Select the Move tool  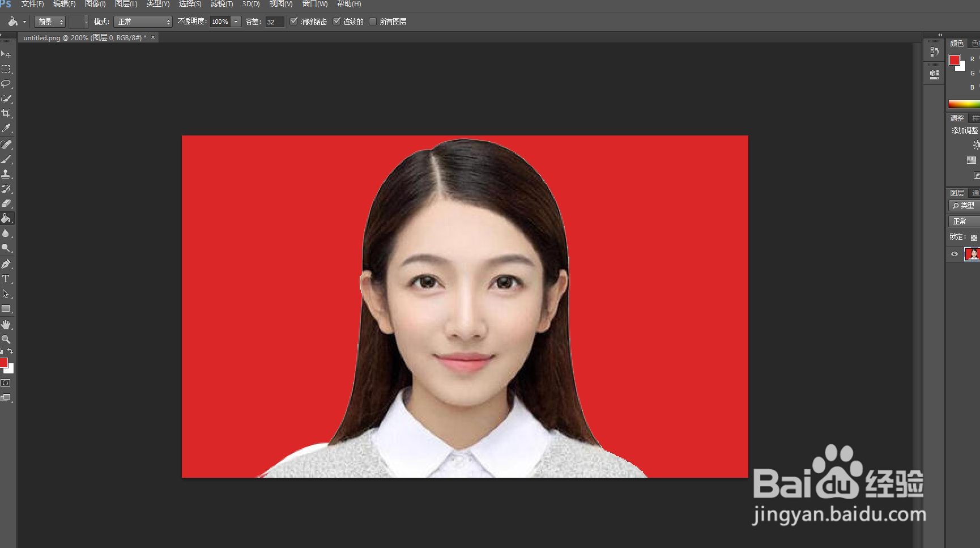(6, 54)
